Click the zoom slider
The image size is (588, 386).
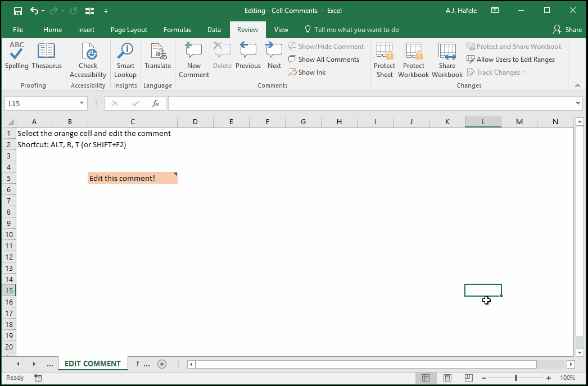click(x=516, y=378)
